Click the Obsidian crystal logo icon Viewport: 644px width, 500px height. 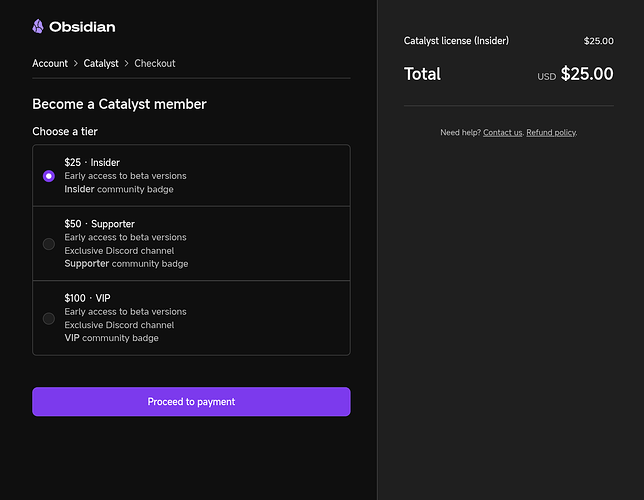coord(38,26)
